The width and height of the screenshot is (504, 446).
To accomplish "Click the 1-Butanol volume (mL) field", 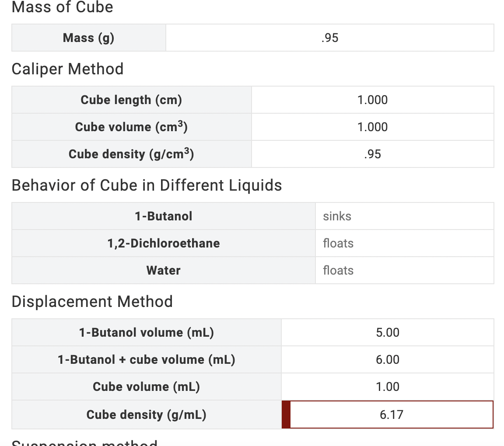I will (387, 332).
